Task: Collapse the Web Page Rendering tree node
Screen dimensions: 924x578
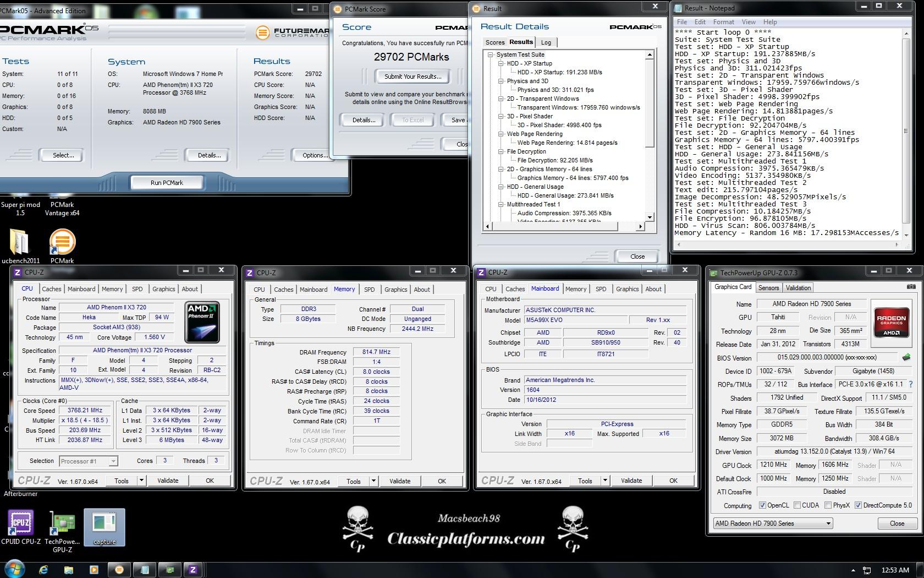Action: tap(501, 134)
